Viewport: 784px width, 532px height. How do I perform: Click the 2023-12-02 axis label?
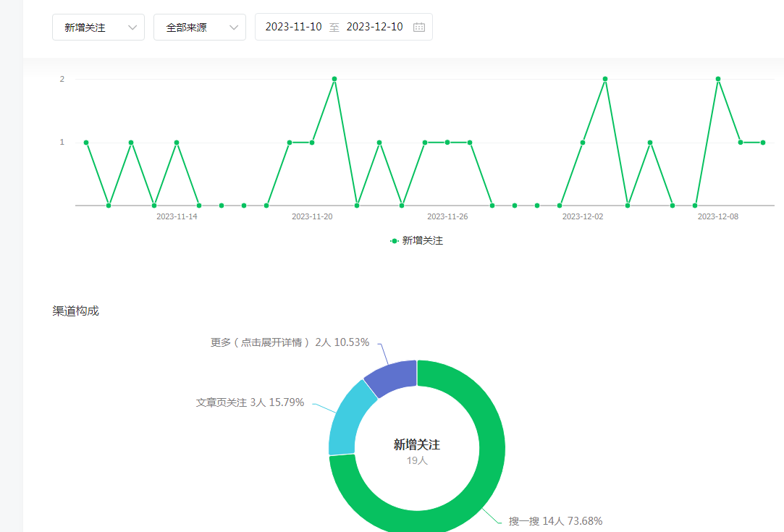583,216
